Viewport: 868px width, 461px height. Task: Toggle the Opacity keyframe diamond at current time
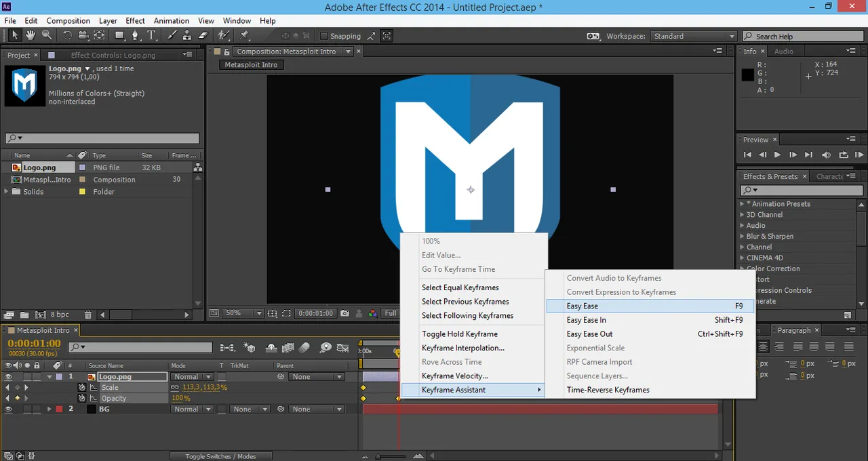click(x=17, y=399)
